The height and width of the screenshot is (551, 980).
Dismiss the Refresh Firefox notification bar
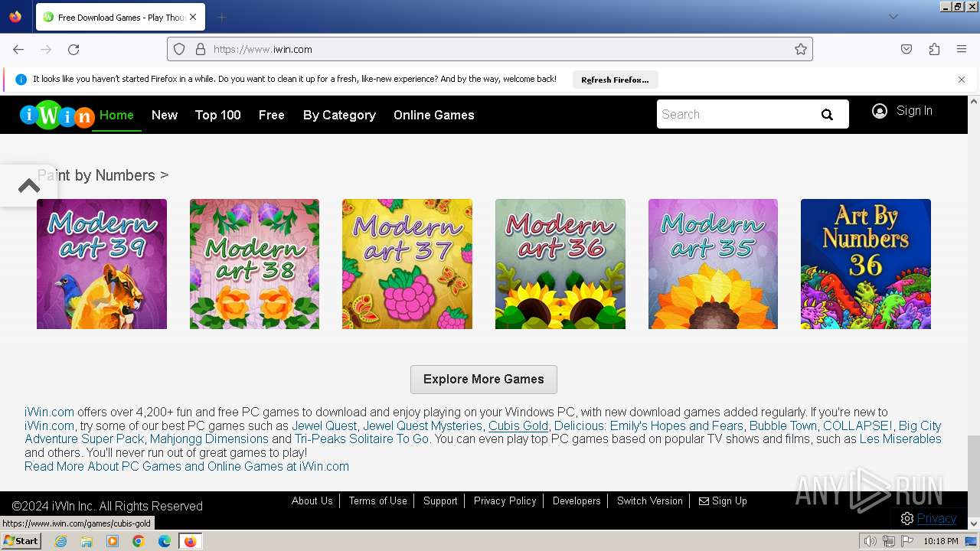[962, 80]
